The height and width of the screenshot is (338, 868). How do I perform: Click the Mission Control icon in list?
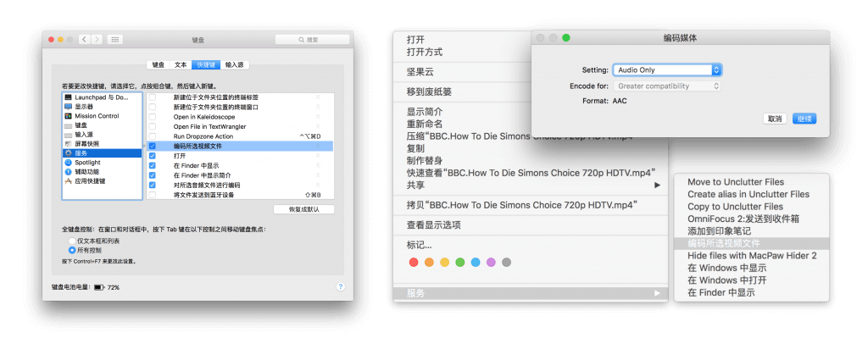(68, 116)
